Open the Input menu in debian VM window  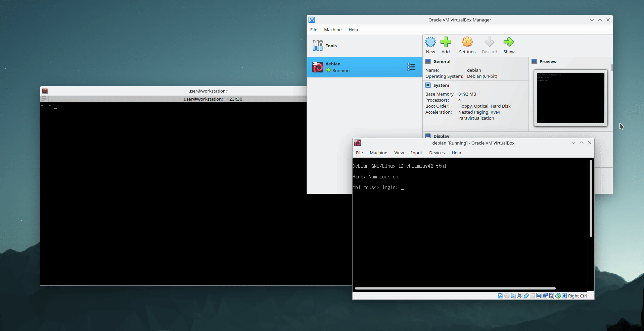(x=416, y=153)
